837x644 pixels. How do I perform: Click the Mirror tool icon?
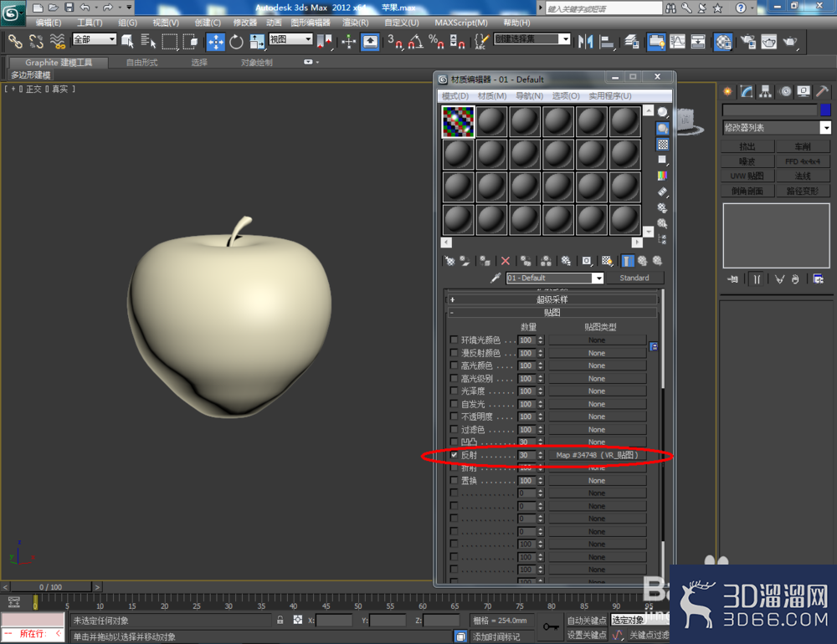586,42
